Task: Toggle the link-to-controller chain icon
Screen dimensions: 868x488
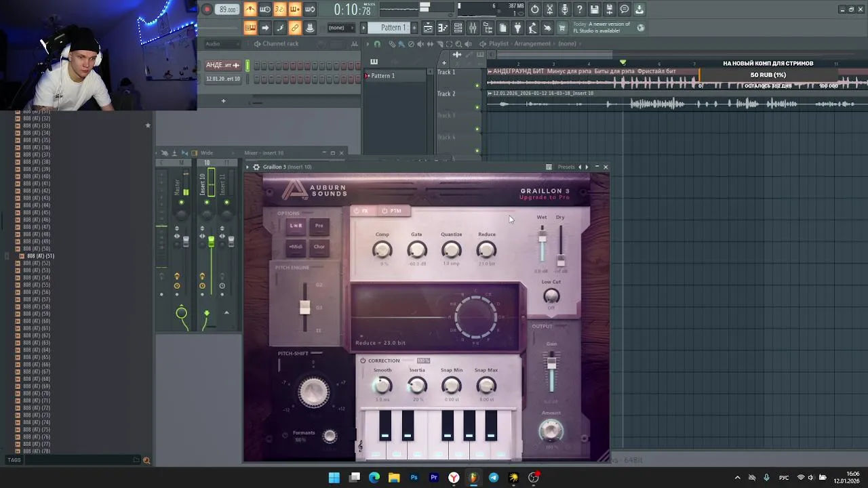Action: (295, 28)
